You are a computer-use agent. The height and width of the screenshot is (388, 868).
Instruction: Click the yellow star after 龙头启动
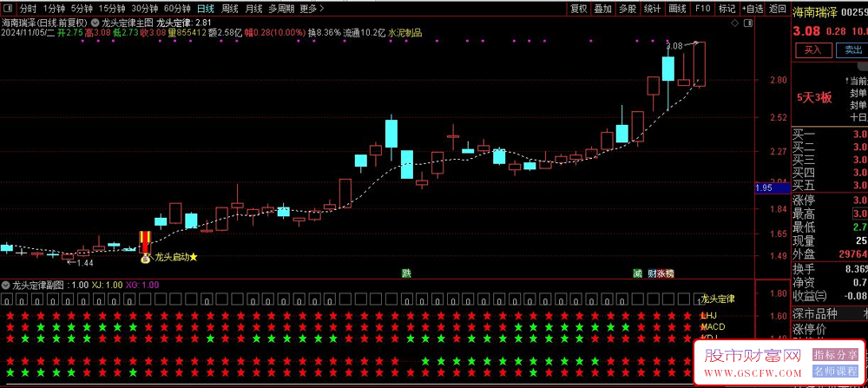click(194, 257)
